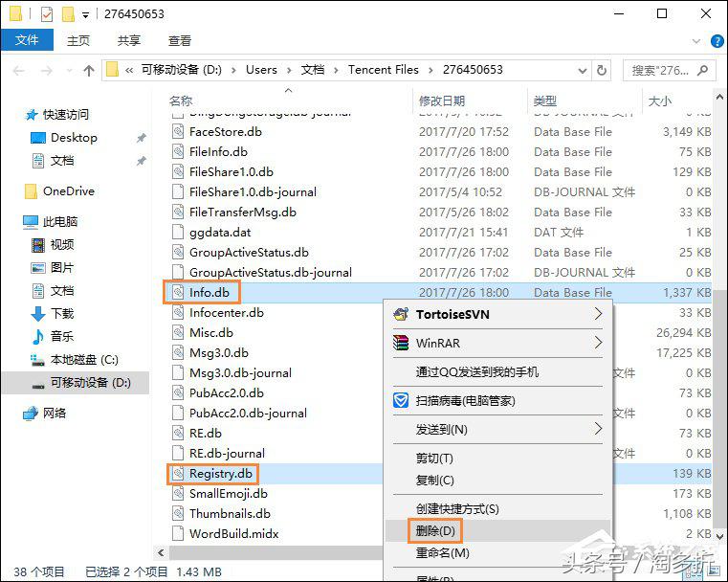This screenshot has width=728, height=582.
Task: Sort by the 修改日期 column header
Action: [x=442, y=101]
